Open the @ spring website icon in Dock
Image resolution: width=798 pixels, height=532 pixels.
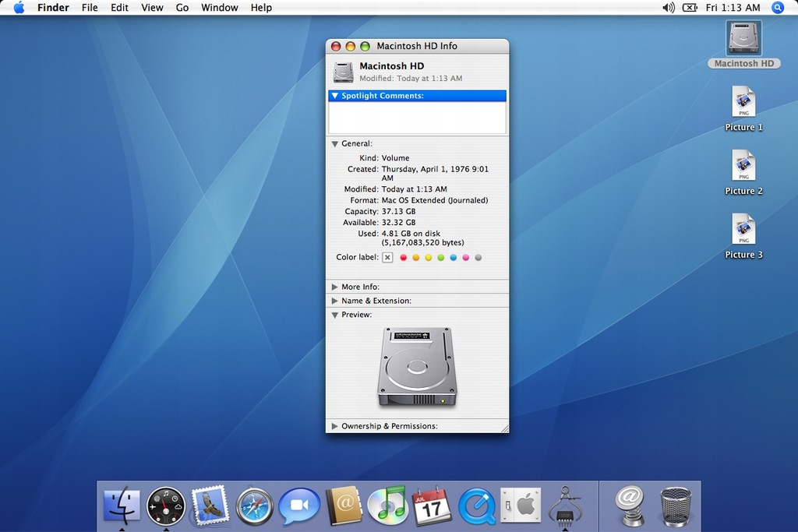(630, 506)
